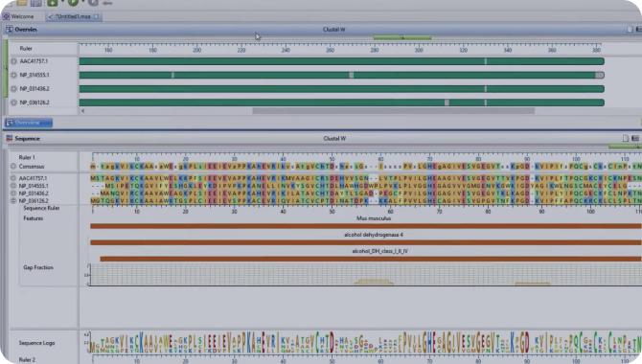Image resolution: width=642 pixels, height=364 pixels.
Task: Click the Consensus label
Action: (32, 167)
